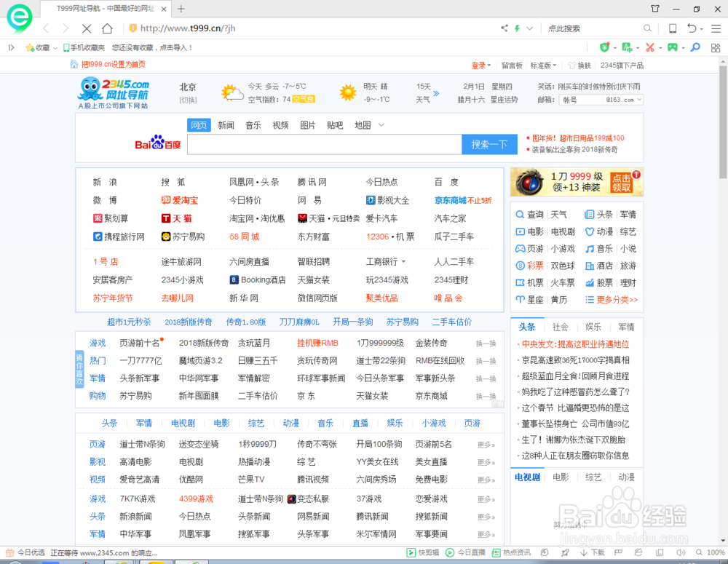The image size is (728, 564).
Task: Click the magnifier in the browser search box
Action: (647, 28)
